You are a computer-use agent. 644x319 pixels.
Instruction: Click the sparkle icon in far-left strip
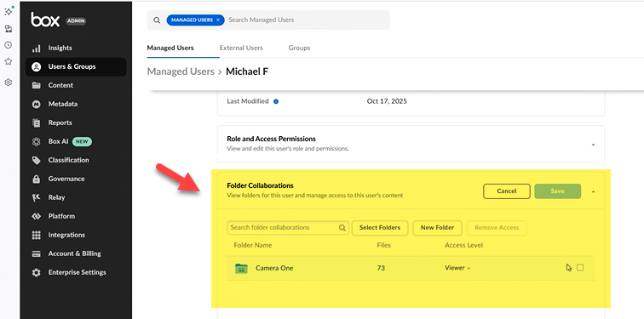tap(9, 11)
